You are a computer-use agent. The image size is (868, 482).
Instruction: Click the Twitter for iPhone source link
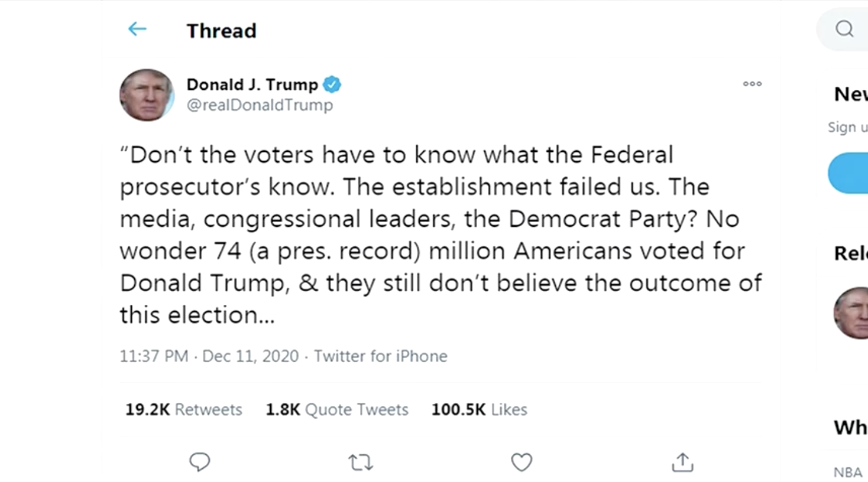(380, 356)
